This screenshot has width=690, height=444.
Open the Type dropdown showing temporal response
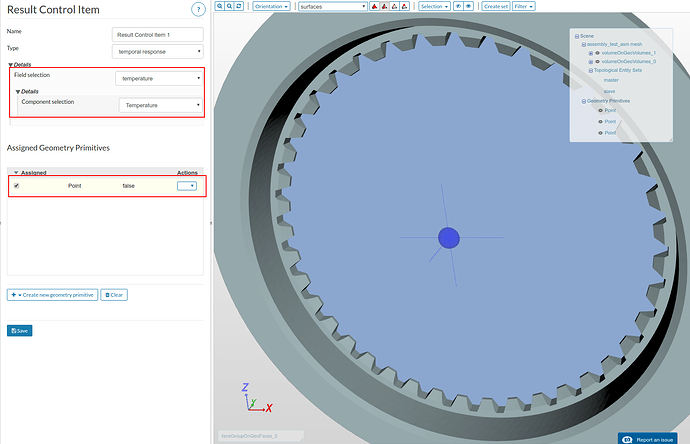point(158,50)
